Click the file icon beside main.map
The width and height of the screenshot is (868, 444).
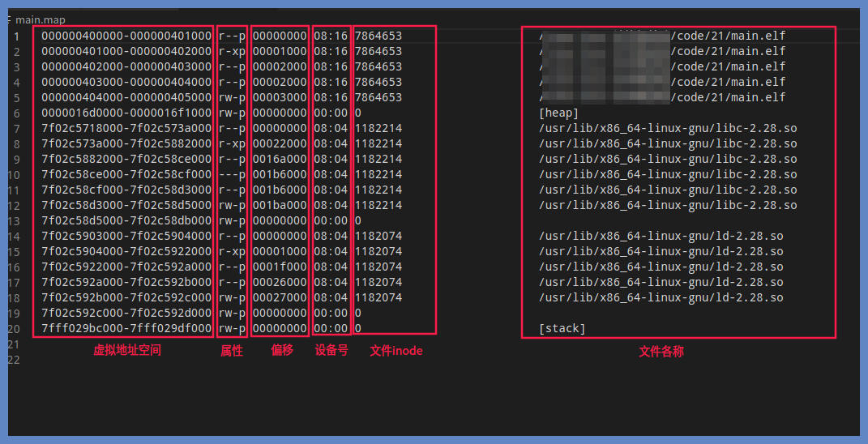11,19
